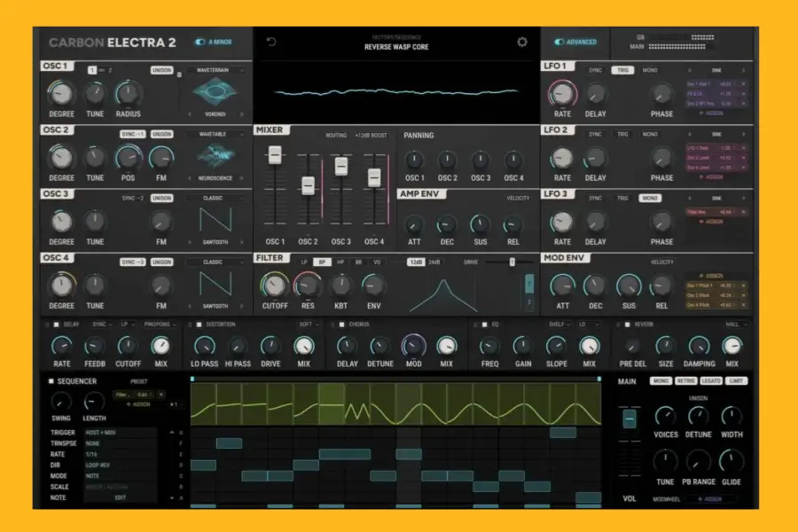Viewport: 798px width, 532px height.
Task: Select next OSC 4 waveform after Sawtooth
Action: click(242, 306)
